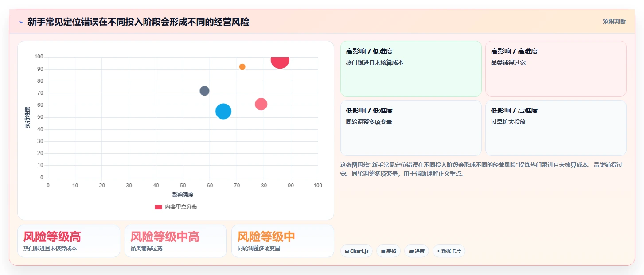644x275 pixels.
Task: Click the 风险等级中高 stat card
Action: point(176,241)
